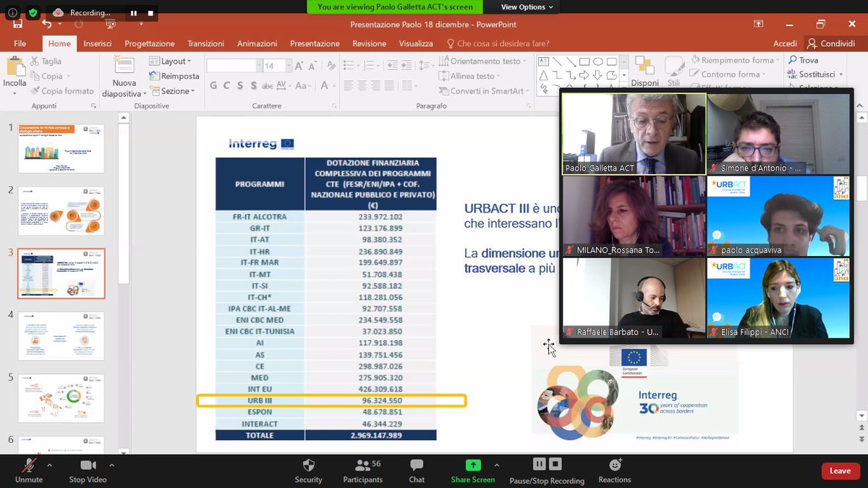The width and height of the screenshot is (868, 488).
Task: Pause the recording
Action: click(x=538, y=463)
